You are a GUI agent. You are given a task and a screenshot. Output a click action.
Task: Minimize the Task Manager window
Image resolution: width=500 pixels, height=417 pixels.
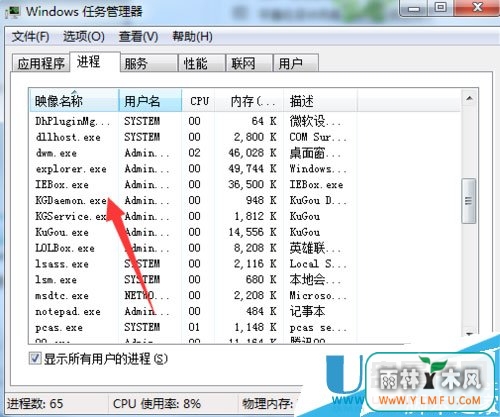414,8
